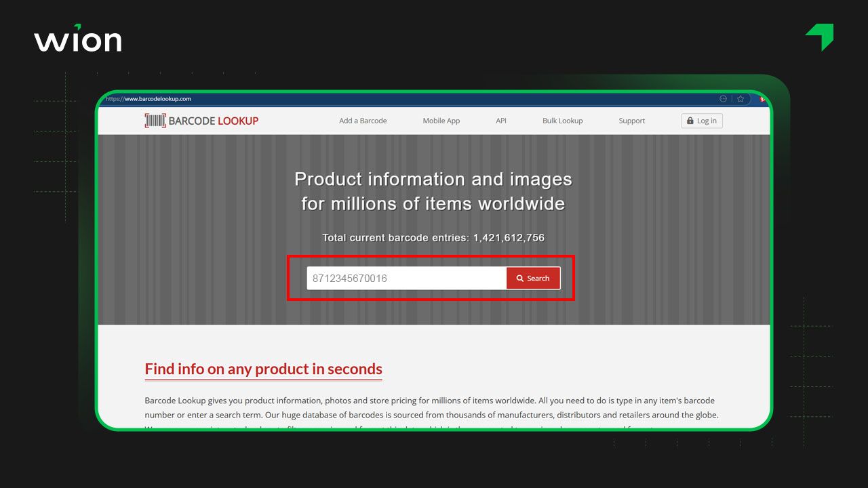Follow the 'Find info on any product in seconds' link

[x=263, y=369]
